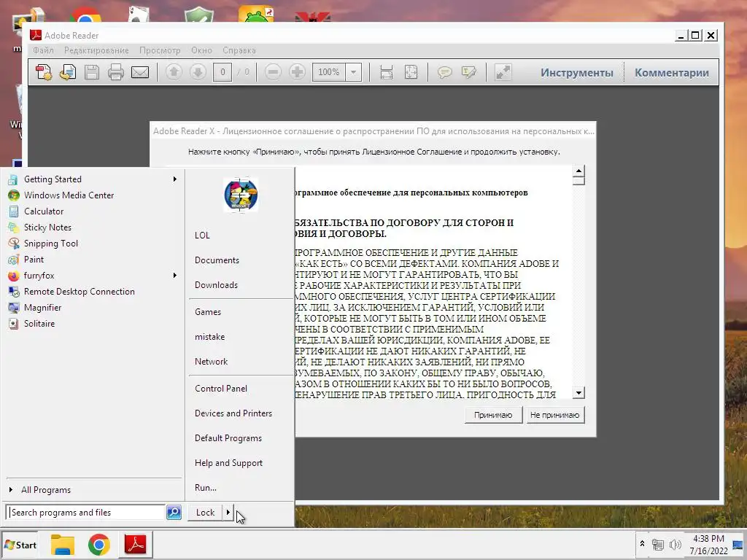Viewport: 747px width, 560px height.
Task: Click the Print icon in Adobe Reader toolbar
Action: [116, 72]
